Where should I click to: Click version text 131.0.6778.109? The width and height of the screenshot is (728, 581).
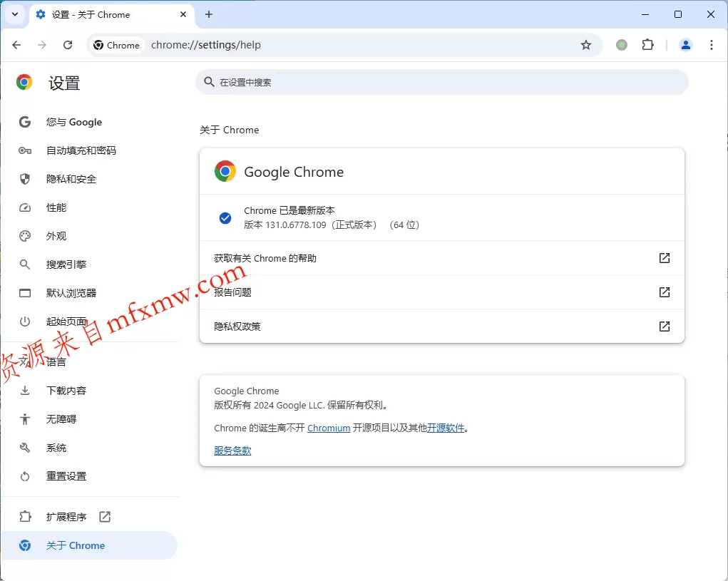click(x=296, y=225)
